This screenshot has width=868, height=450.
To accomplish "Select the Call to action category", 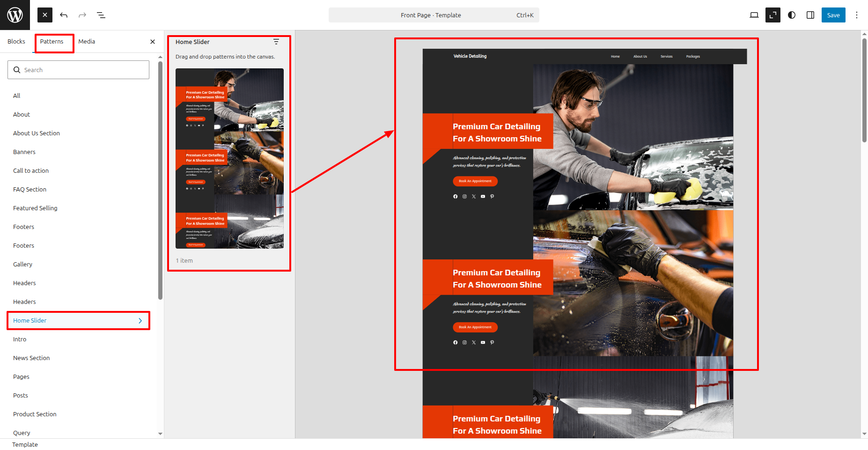I will pos(31,171).
